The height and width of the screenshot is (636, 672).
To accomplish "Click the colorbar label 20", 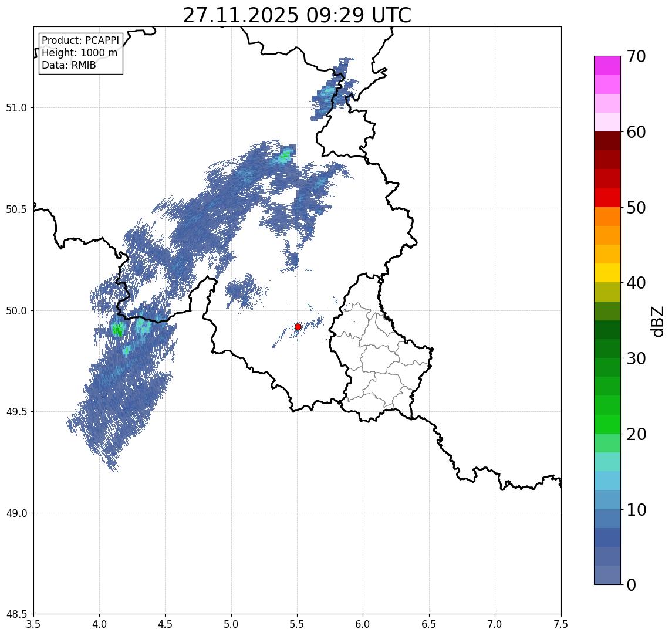I will pyautogui.click(x=636, y=434).
